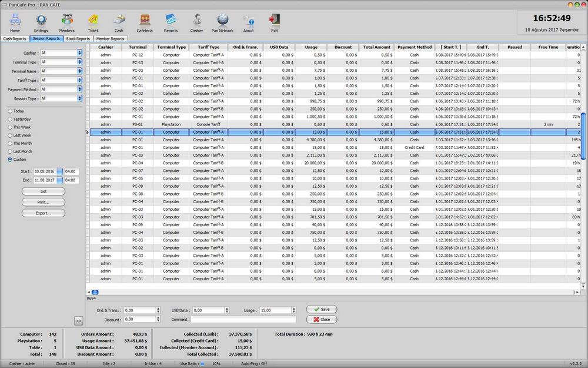Click the 4.380,00 $ total amount cell

[x=376, y=140]
